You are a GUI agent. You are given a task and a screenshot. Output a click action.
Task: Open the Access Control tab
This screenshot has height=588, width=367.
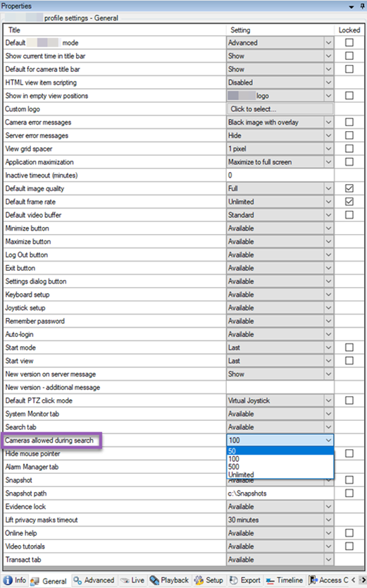328,580
